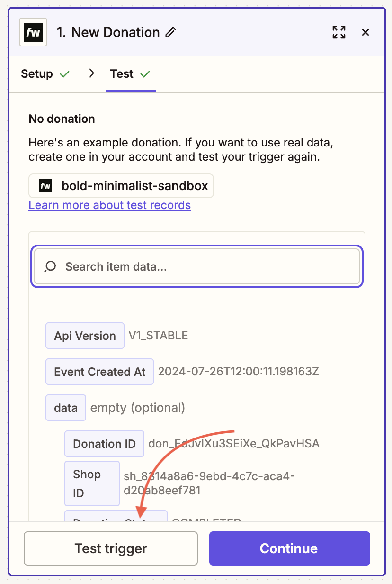Click the pencil icon to rename step
Image resolution: width=392 pixels, height=584 pixels.
[x=171, y=33]
